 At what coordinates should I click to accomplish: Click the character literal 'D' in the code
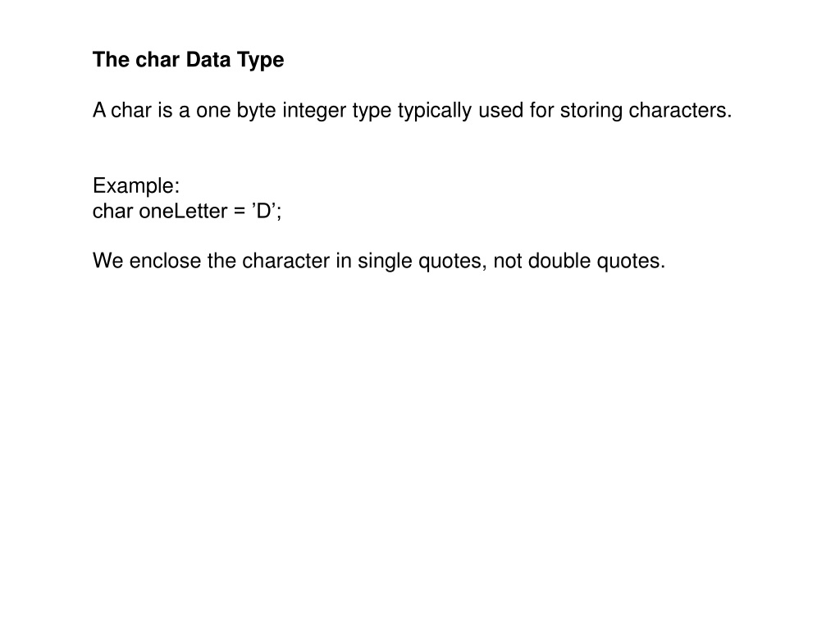point(263,211)
